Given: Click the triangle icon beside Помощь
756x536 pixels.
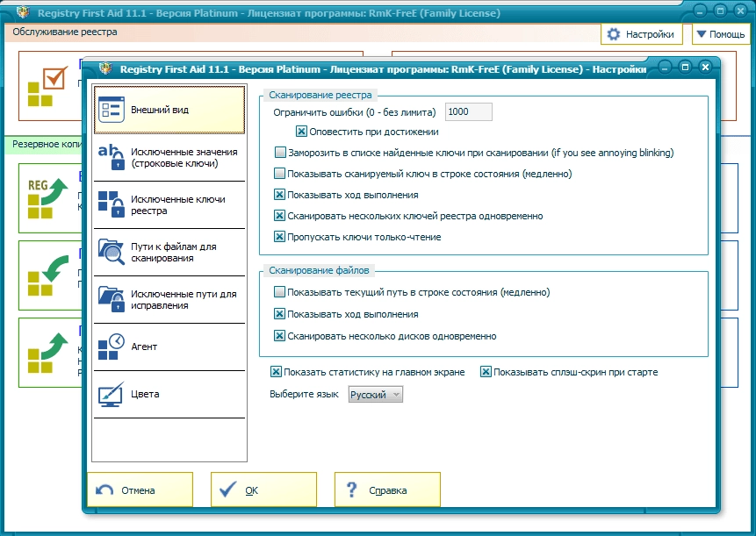Looking at the screenshot, I should click(702, 33).
